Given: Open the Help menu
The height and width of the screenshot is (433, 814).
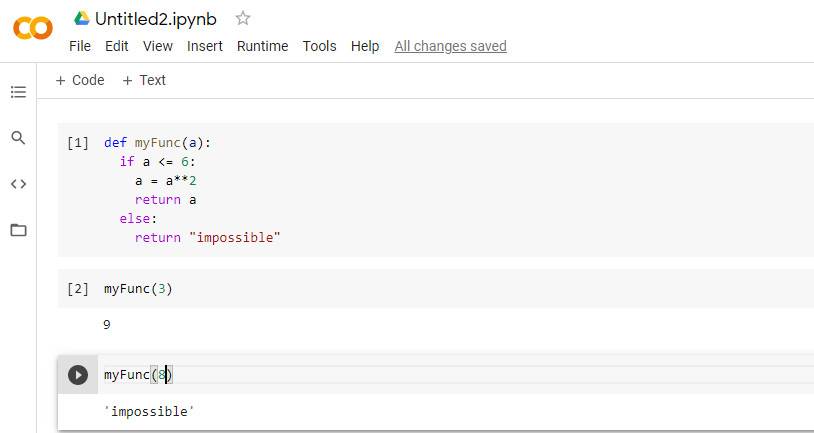Looking at the screenshot, I should 365,46.
